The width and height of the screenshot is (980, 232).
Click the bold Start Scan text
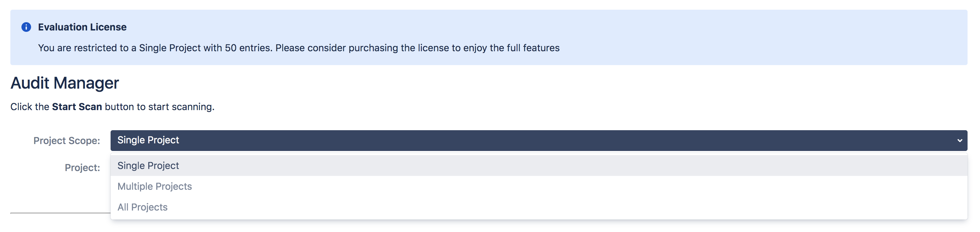pos(77,107)
